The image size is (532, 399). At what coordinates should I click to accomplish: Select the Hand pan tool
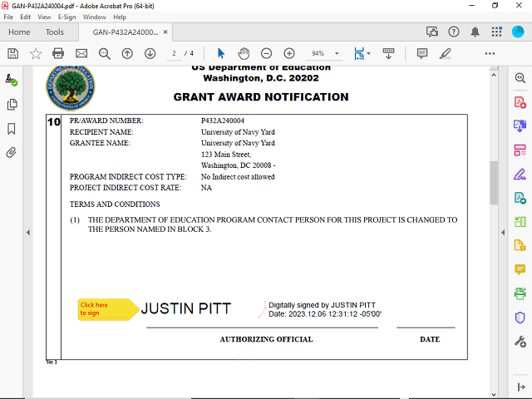244,53
